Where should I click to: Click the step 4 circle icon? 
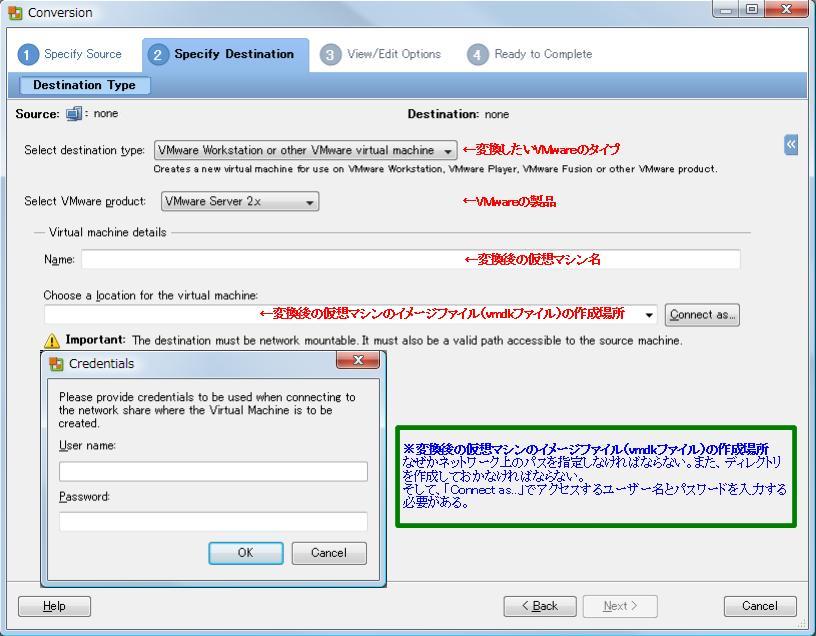pos(477,55)
